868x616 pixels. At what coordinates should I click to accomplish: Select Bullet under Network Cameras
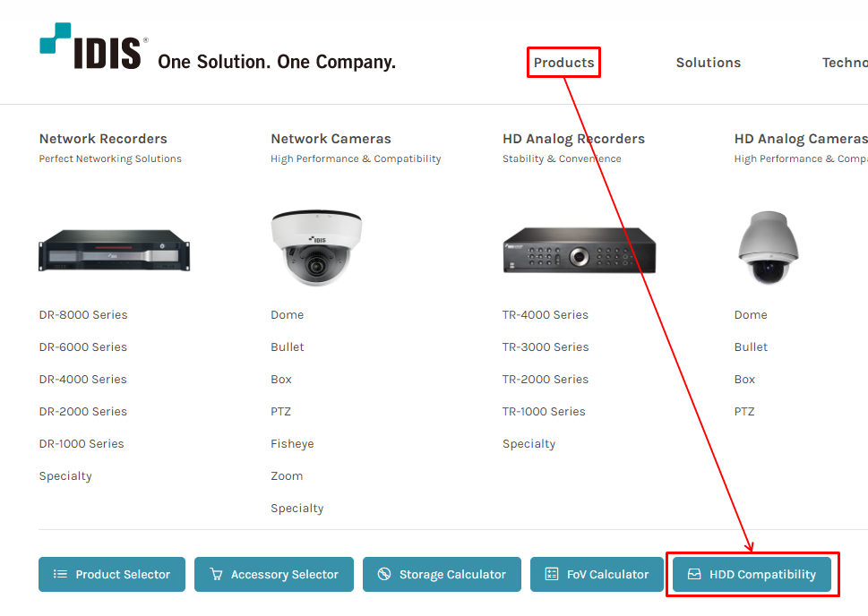coord(288,347)
